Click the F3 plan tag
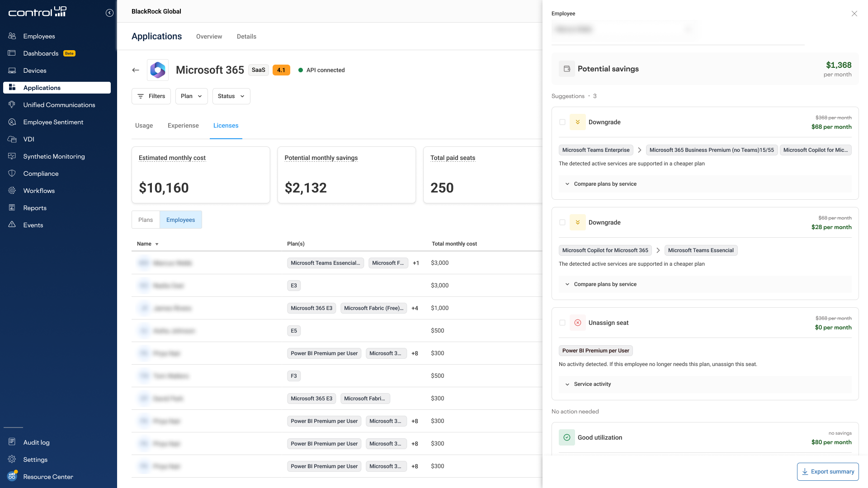This screenshot has height=488, width=868. 294,376
